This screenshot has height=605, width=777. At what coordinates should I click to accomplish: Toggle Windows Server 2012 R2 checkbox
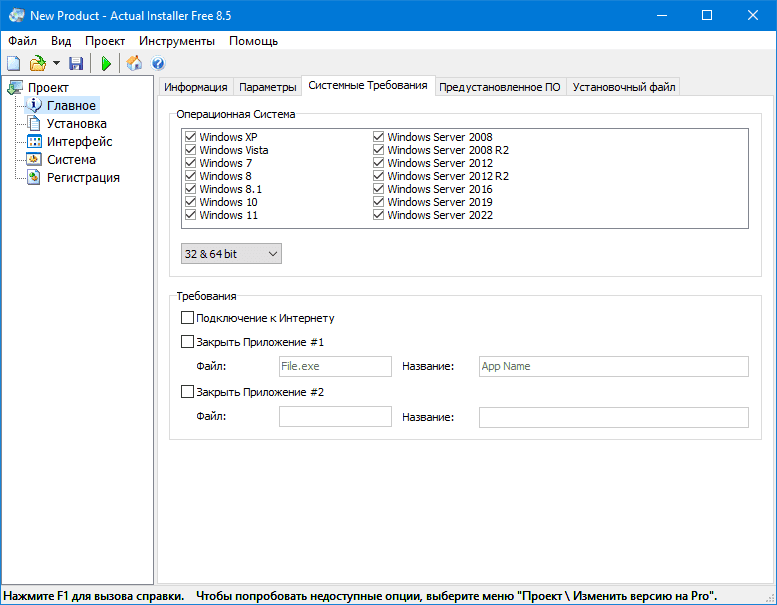(x=378, y=175)
